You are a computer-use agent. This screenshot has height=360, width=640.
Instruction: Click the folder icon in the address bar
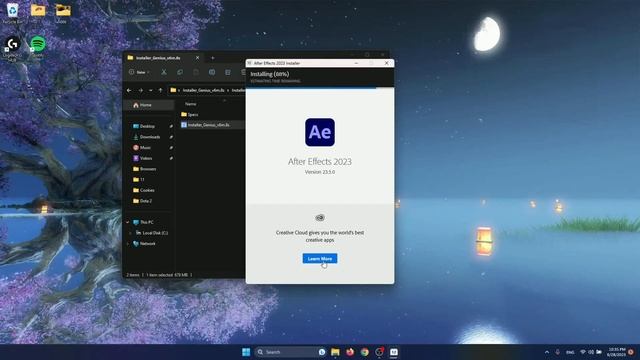click(x=173, y=90)
